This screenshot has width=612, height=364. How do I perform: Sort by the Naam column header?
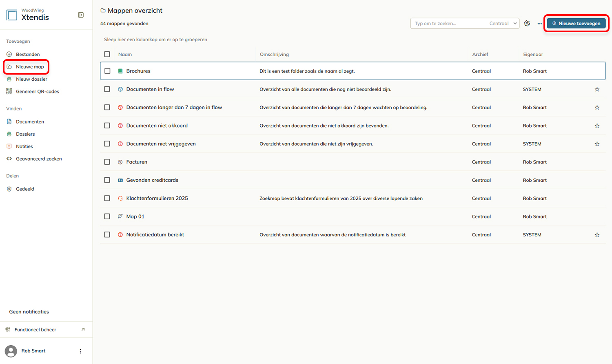point(125,54)
